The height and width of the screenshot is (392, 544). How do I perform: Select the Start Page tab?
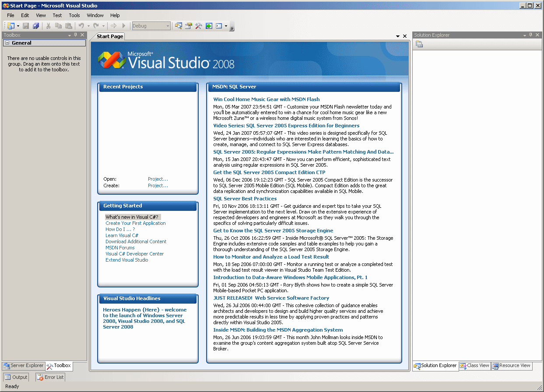pyautogui.click(x=110, y=36)
